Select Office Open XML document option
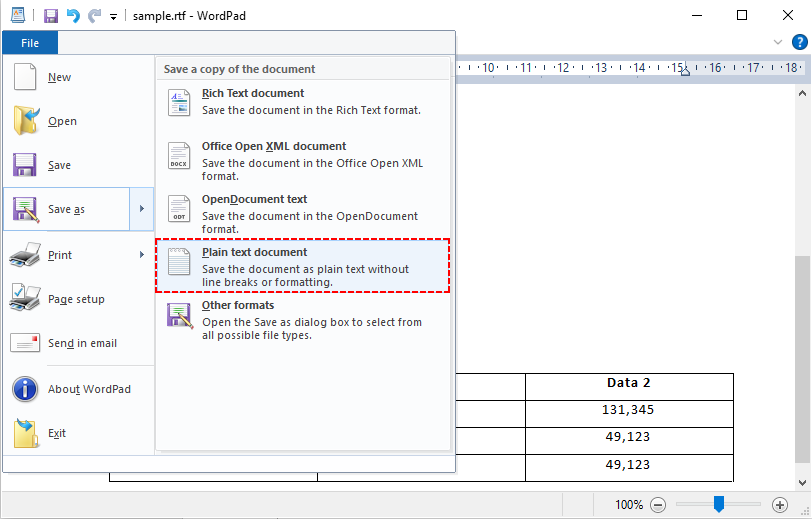812x519 pixels. coord(302,160)
